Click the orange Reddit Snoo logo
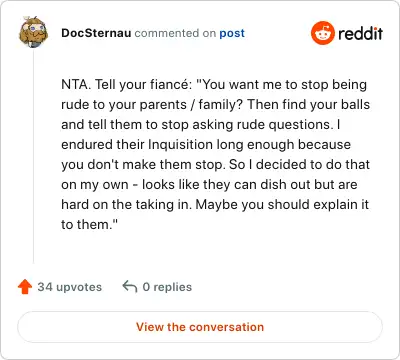This screenshot has height=360, width=400. click(x=322, y=33)
